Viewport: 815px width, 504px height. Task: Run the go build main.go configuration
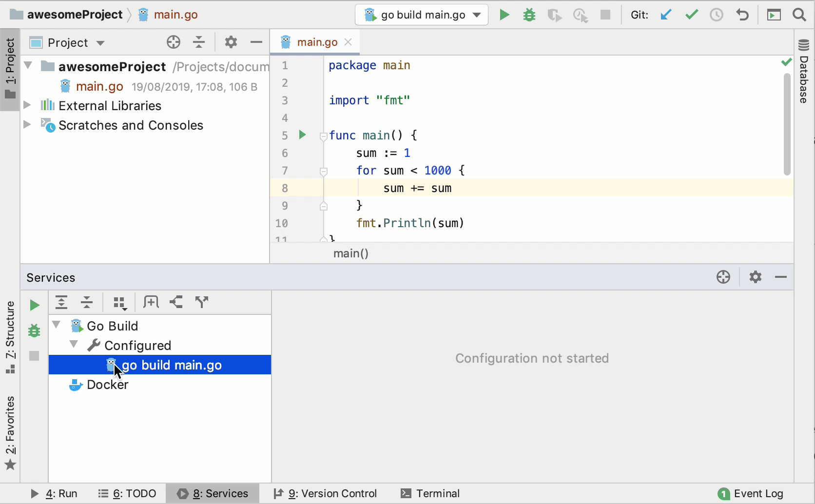coord(504,15)
